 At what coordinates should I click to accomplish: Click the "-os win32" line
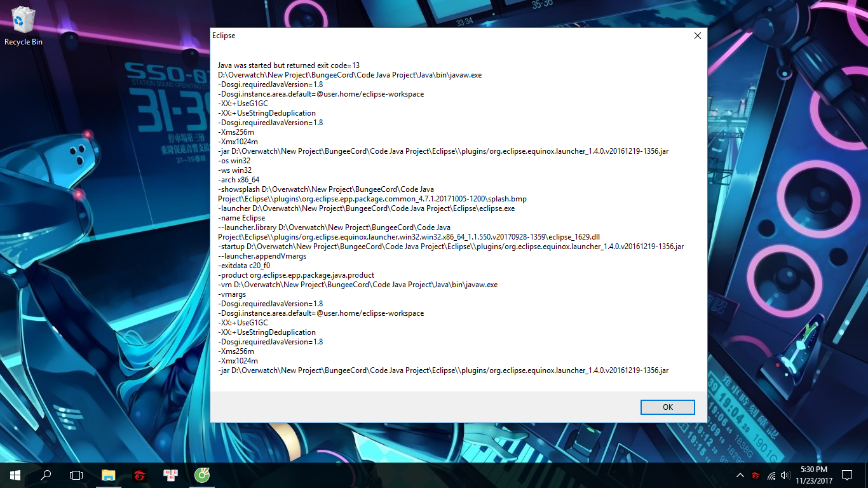(x=234, y=161)
